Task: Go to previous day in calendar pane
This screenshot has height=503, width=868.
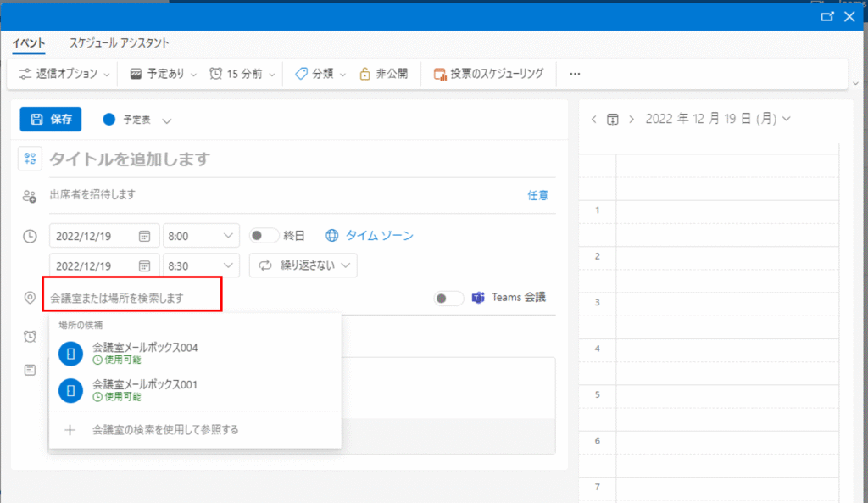Action: 594,119
